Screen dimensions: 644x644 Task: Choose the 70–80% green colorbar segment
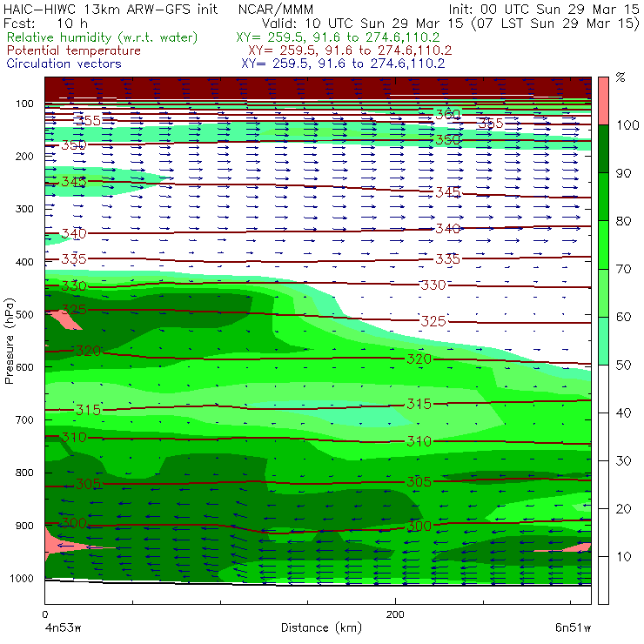coord(603,245)
